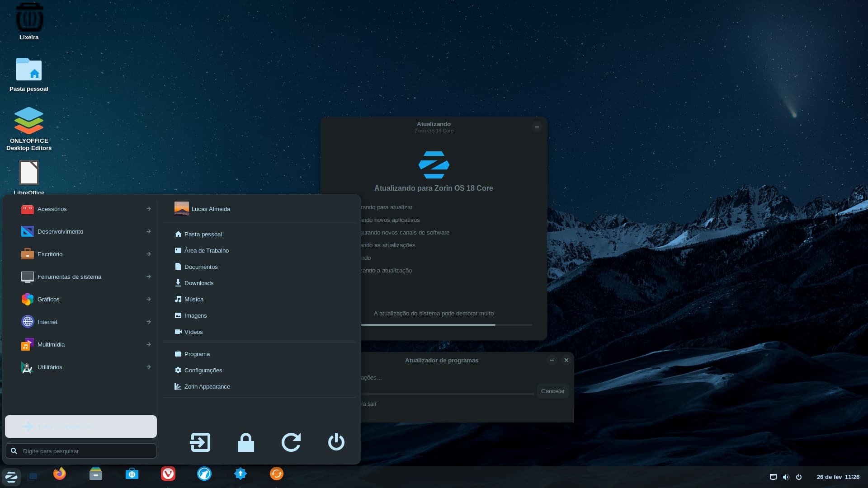Open the orange Software Updater taskbar icon

pos(277,474)
